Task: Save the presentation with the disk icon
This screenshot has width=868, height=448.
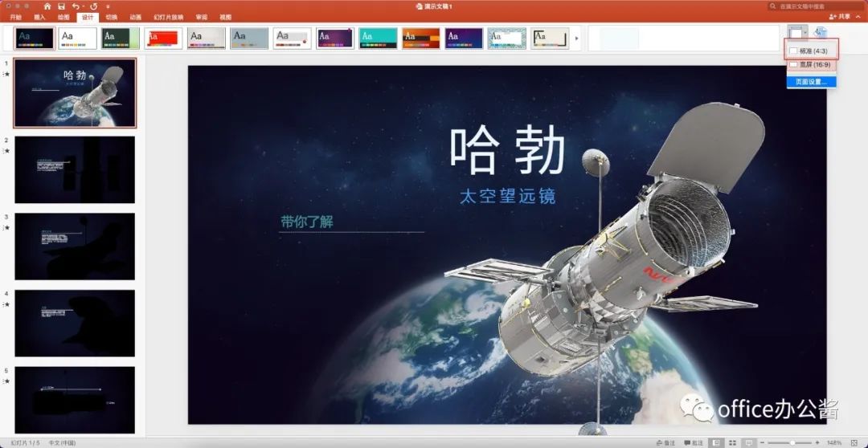Action: tap(61, 6)
